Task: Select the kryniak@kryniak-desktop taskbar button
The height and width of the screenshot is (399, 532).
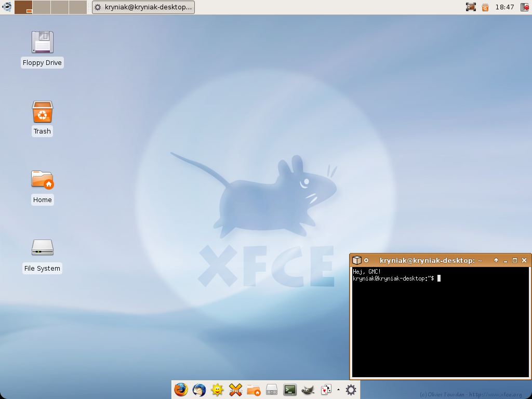Action: coord(143,7)
